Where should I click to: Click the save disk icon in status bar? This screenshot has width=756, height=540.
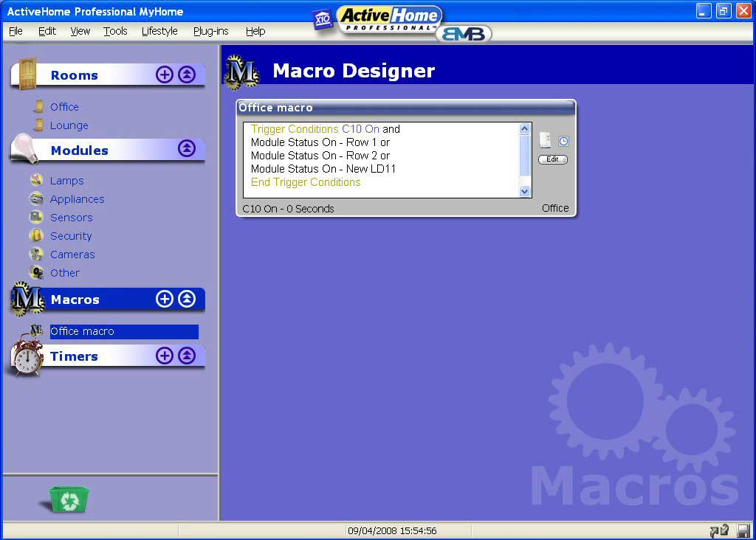(x=743, y=530)
